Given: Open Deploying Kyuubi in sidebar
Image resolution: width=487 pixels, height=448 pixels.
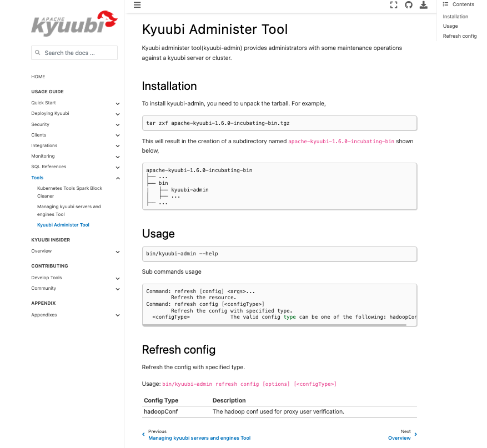Looking at the screenshot, I should [50, 113].
